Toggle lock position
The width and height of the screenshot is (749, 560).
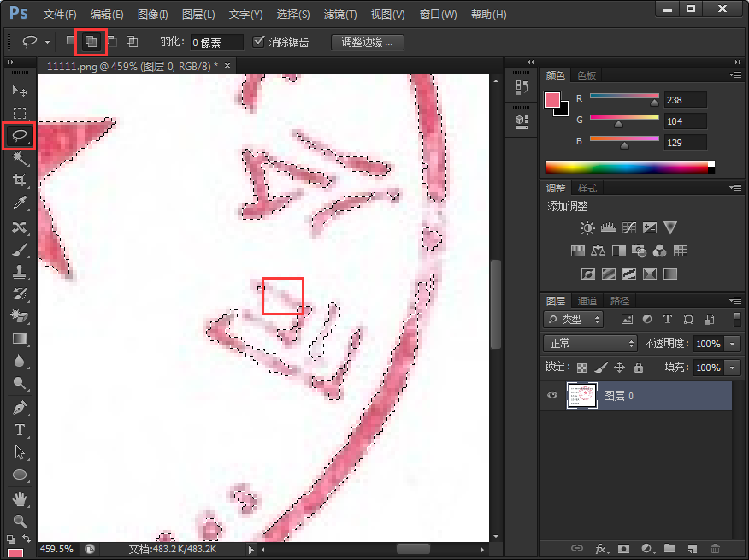(620, 367)
